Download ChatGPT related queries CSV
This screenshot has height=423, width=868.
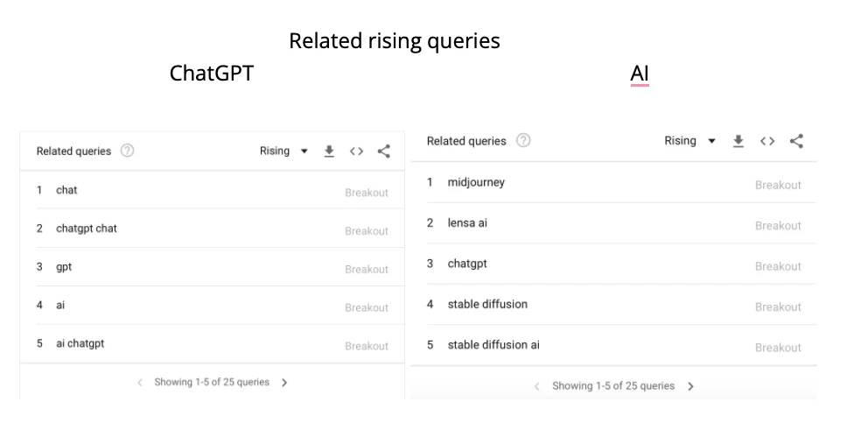point(329,152)
